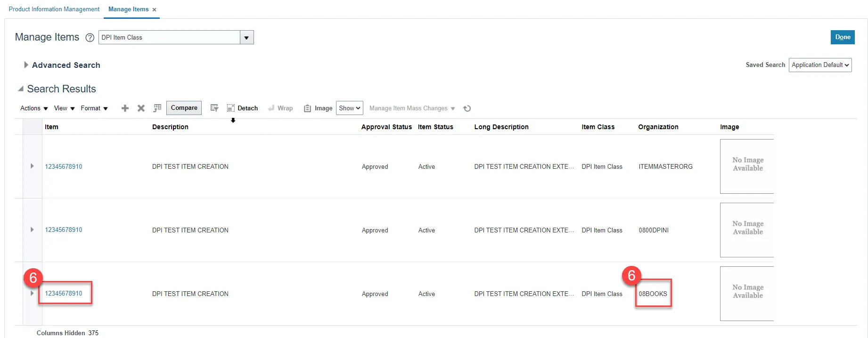Collapse the Search Results section
The image size is (868, 338).
point(21,89)
